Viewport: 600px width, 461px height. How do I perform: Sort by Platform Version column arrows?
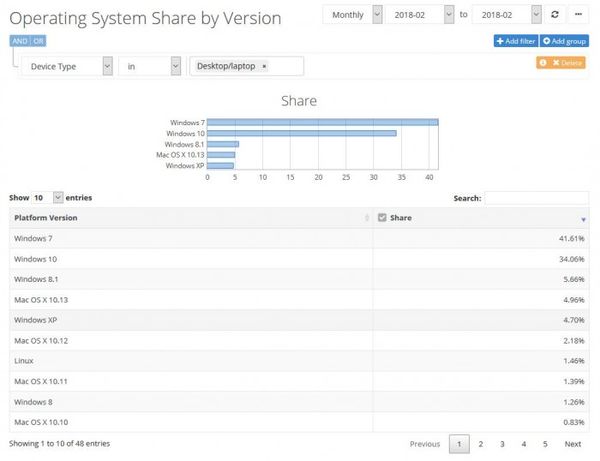tap(367, 217)
